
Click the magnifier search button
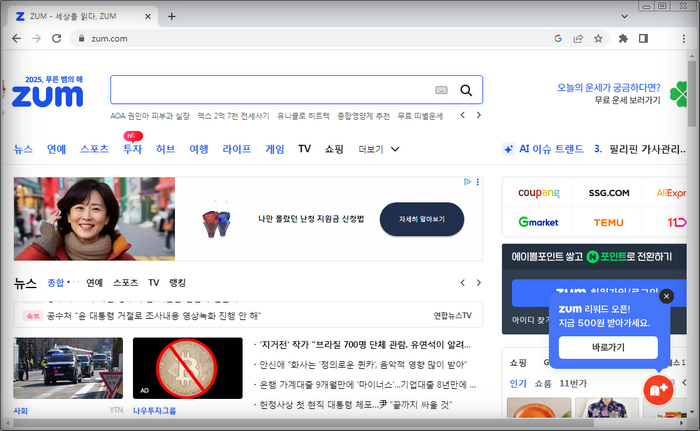click(466, 90)
